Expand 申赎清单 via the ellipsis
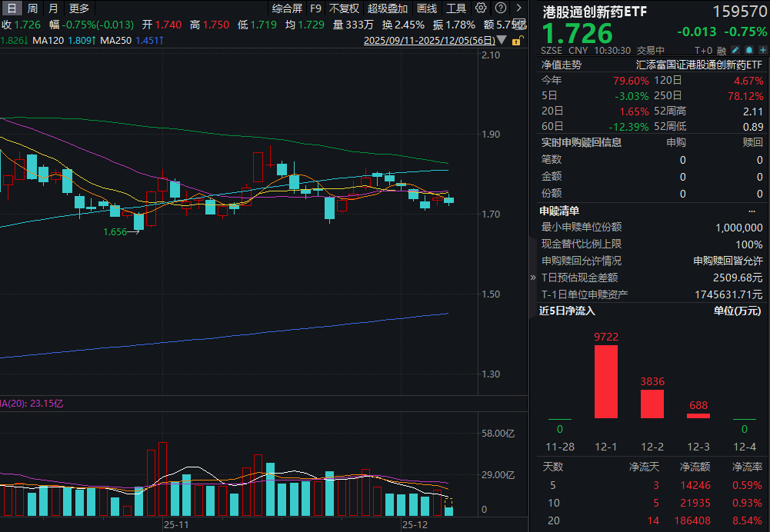770x532 pixels. coord(752,210)
